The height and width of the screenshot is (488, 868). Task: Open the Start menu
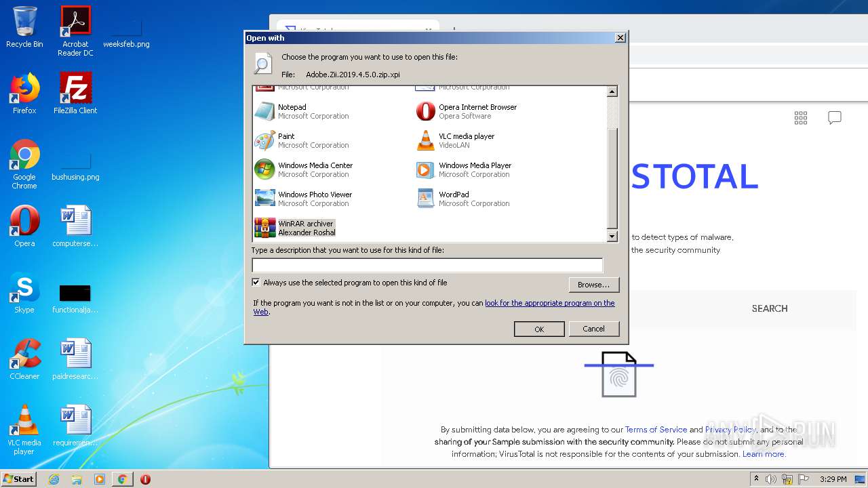(18, 479)
